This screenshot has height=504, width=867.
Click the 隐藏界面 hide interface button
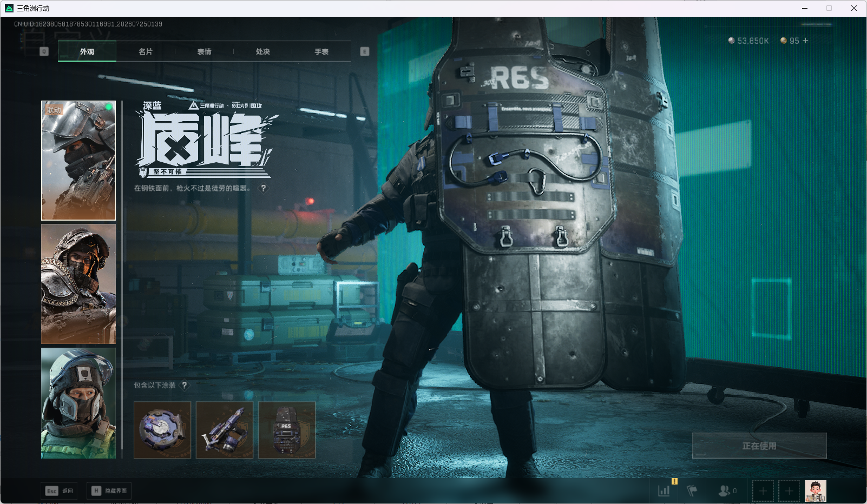point(109,490)
